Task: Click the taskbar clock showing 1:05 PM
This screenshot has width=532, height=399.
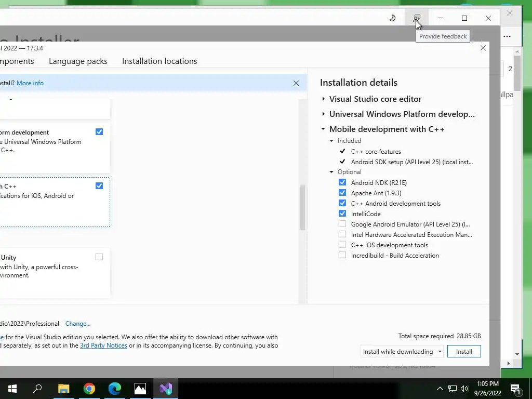Action: (487, 389)
